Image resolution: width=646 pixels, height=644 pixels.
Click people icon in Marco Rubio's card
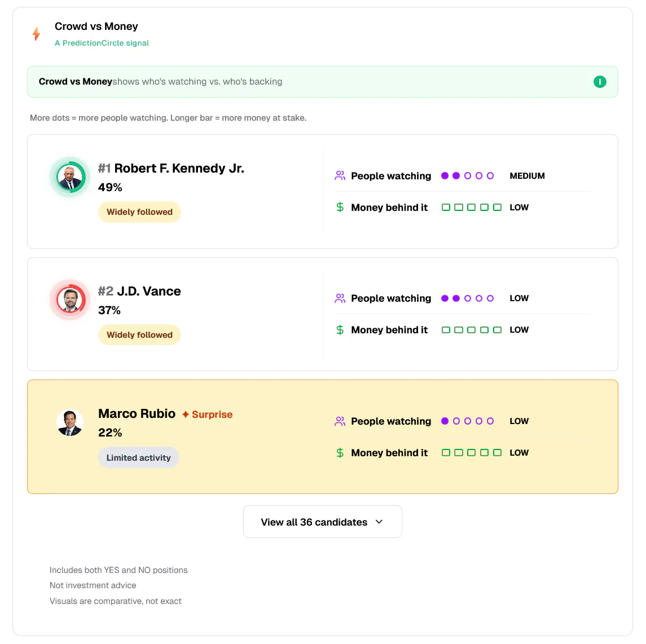[x=340, y=421]
